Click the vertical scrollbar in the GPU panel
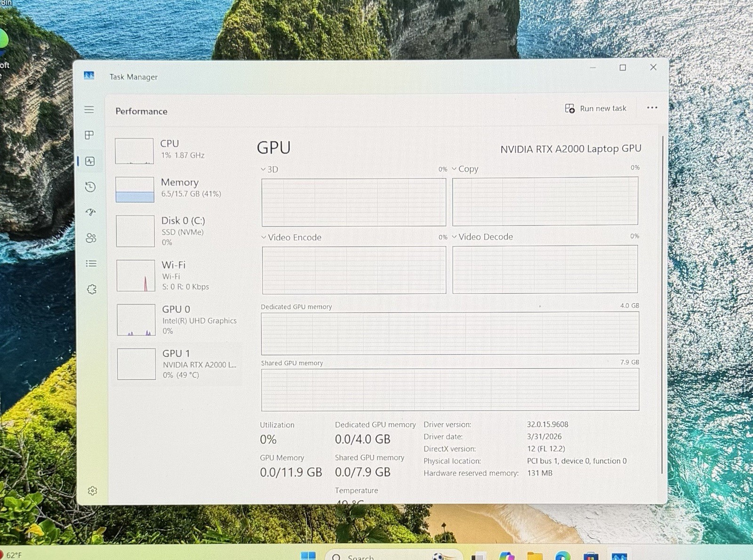The height and width of the screenshot is (560, 753). (x=662, y=305)
